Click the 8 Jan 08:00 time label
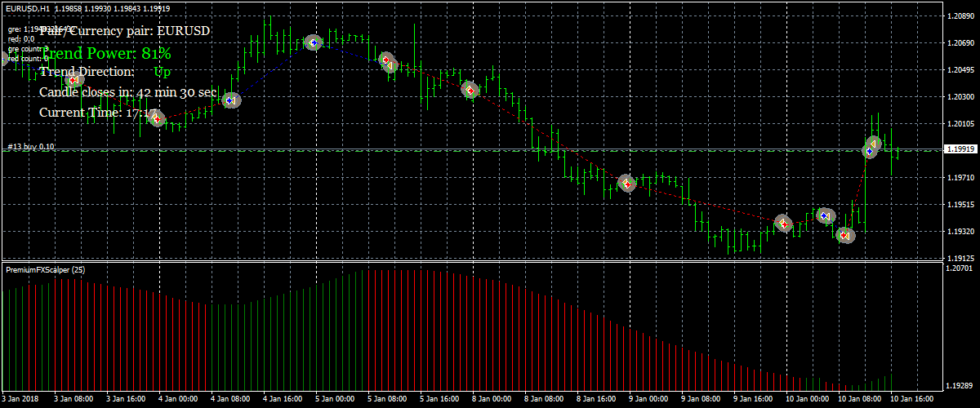The height and width of the screenshot is (408, 980). click(544, 400)
